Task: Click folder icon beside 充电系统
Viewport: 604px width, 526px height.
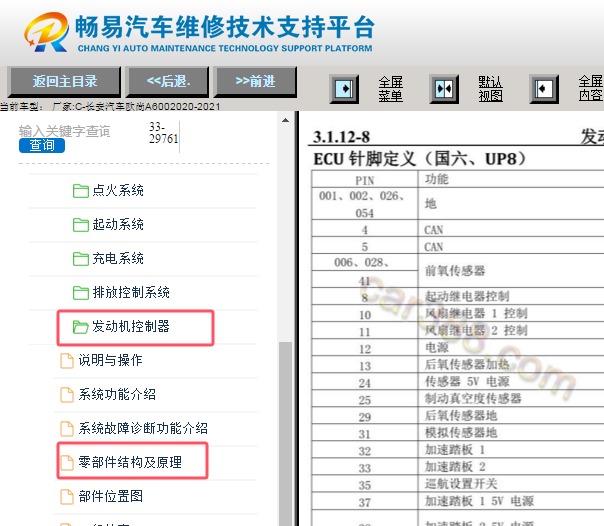Action: (81, 258)
